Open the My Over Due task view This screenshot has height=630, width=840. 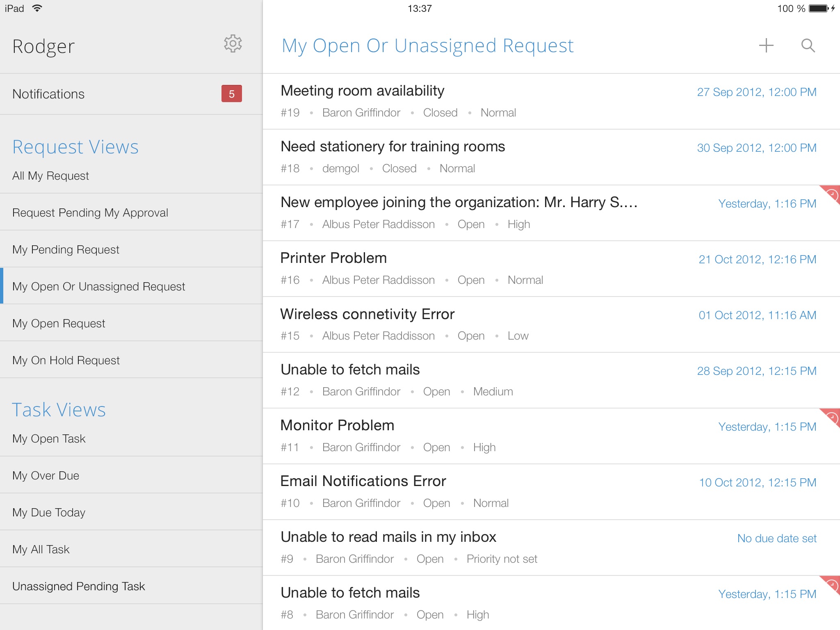131,475
